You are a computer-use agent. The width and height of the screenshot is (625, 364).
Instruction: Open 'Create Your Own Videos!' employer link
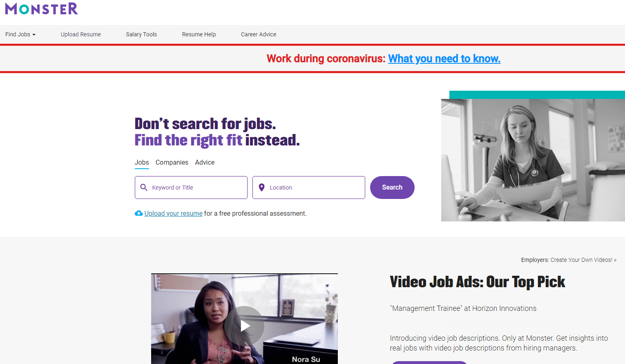pos(583,260)
